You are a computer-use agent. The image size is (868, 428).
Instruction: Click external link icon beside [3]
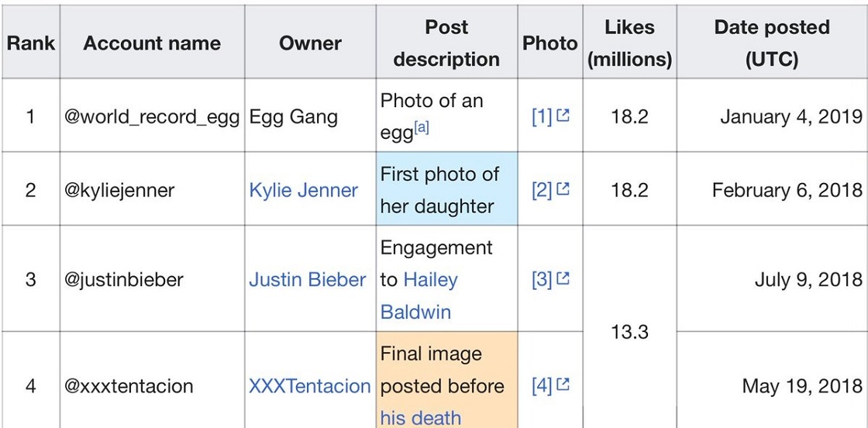coord(563,278)
